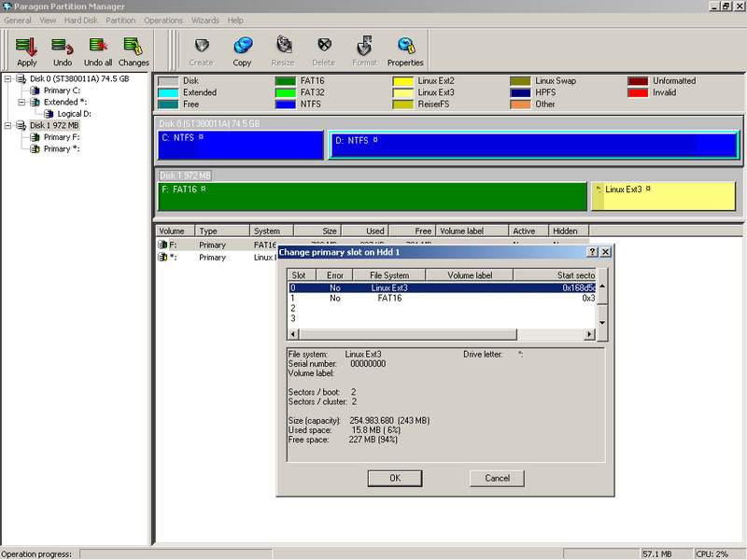Click the Paragon app icon in title bar
The image size is (747, 560).
tap(7, 7)
